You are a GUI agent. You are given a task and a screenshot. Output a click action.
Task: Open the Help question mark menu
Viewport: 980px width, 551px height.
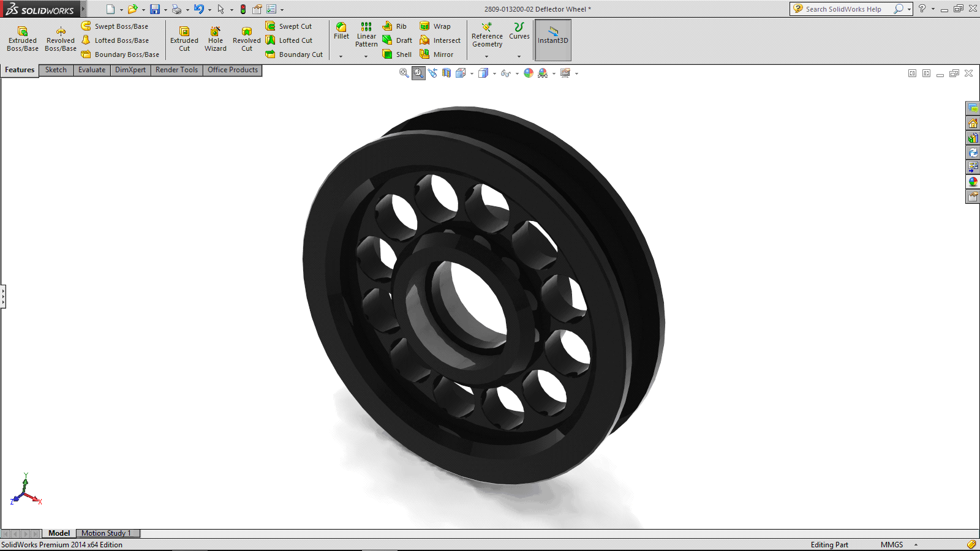(922, 9)
